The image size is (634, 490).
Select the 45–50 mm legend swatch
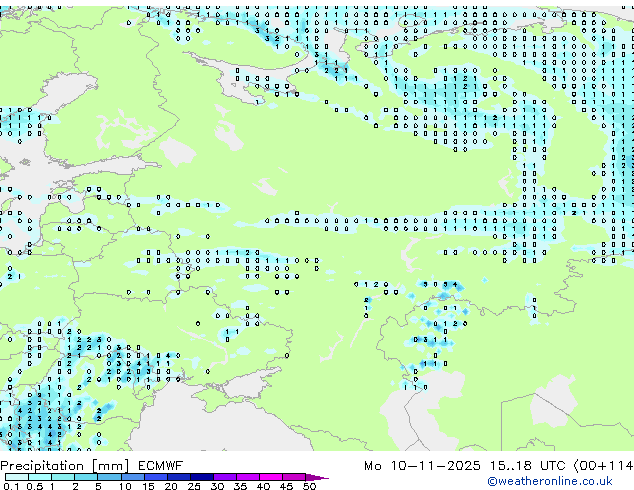[x=294, y=477]
